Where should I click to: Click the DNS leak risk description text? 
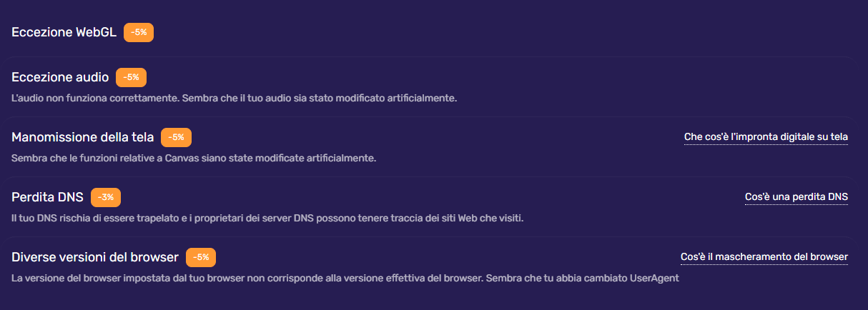[267, 217]
